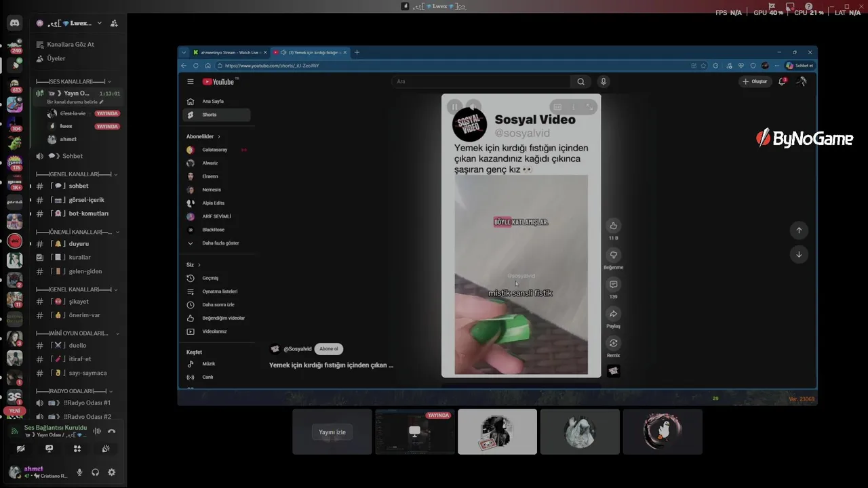Viewport: 868px width, 488px height.
Task: Open the kurallar channel
Action: click(x=79, y=258)
